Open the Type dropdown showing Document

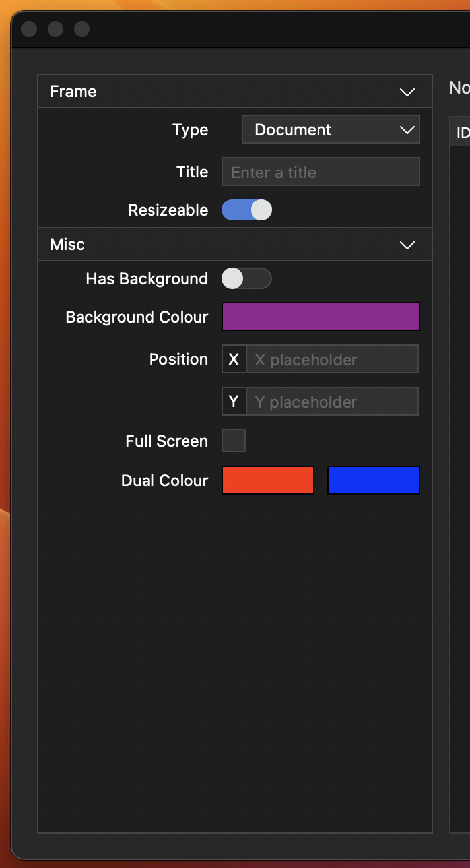pyautogui.click(x=331, y=130)
